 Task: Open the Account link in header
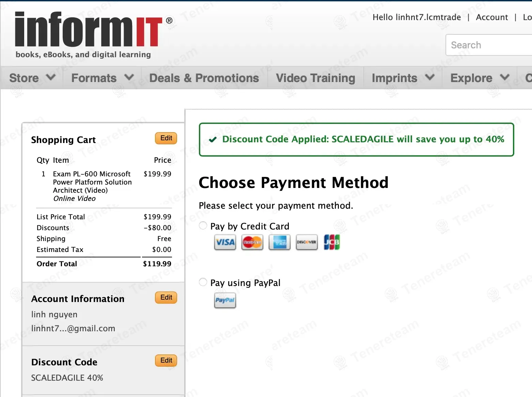coord(491,17)
